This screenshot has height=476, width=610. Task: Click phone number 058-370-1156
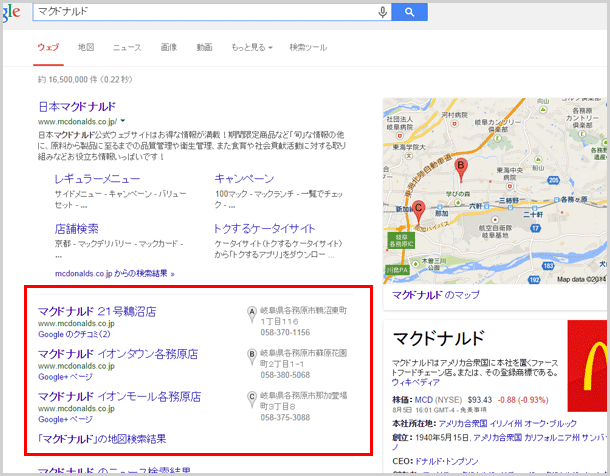tap(285, 332)
